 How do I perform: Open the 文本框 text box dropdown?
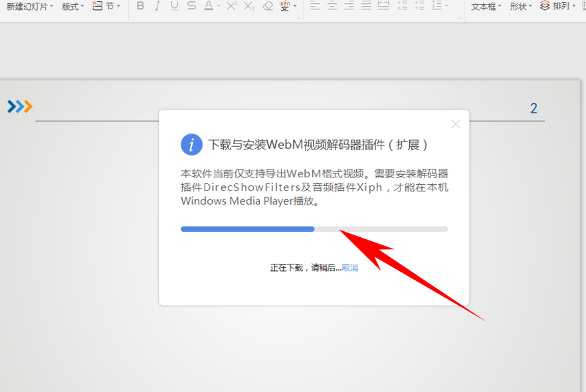click(486, 7)
